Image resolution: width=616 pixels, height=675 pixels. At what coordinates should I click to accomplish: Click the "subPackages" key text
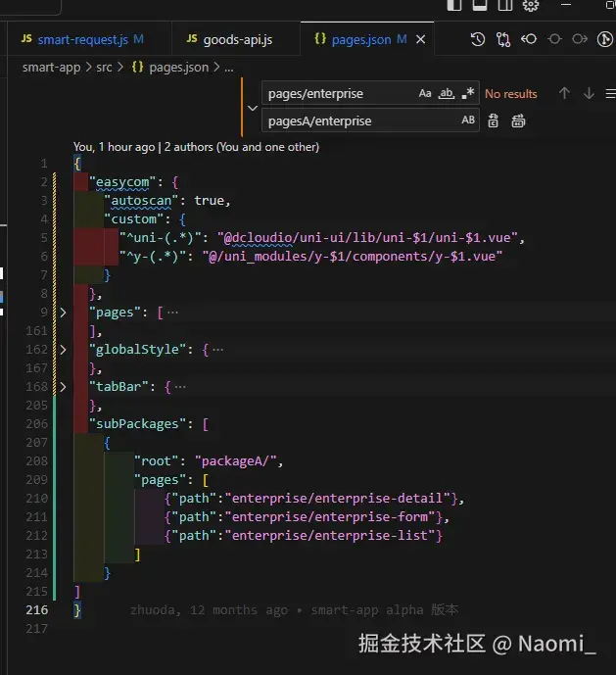click(x=137, y=424)
